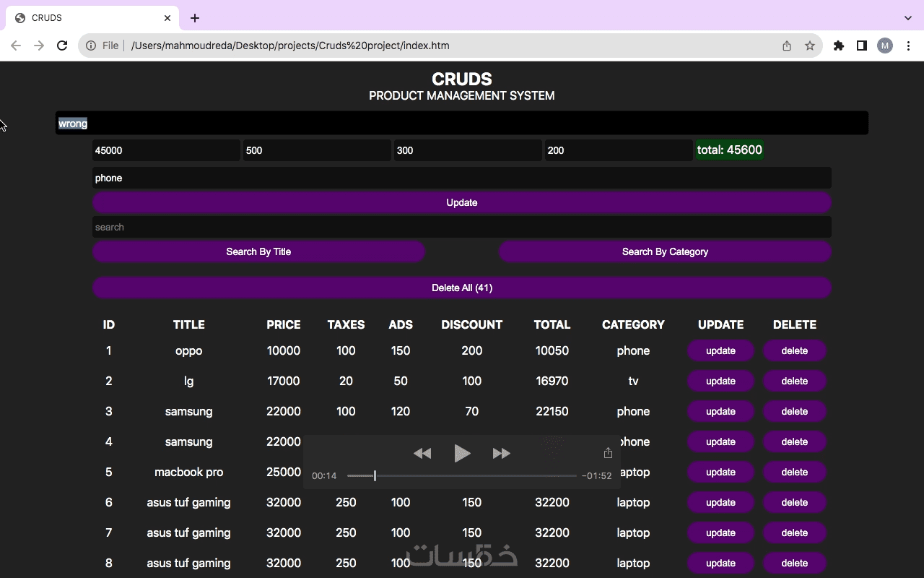The width and height of the screenshot is (924, 578).
Task: Expand the tab search chevron
Action: coord(908,17)
